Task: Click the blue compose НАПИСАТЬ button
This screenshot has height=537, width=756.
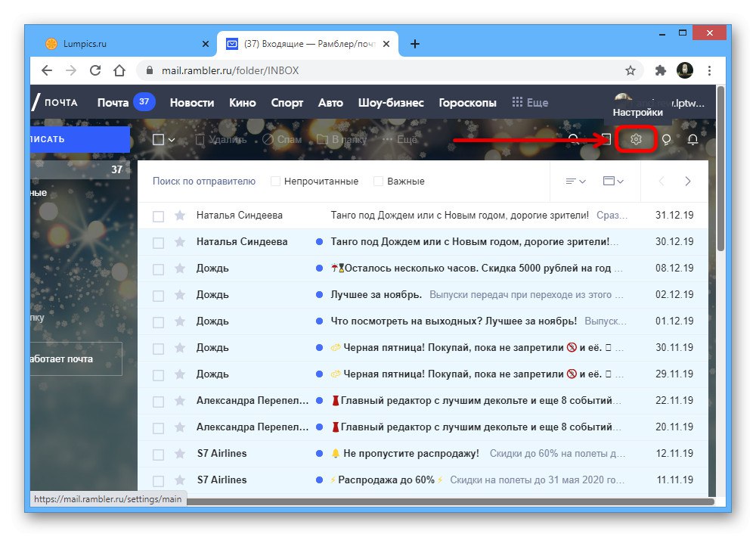Action: [80, 139]
